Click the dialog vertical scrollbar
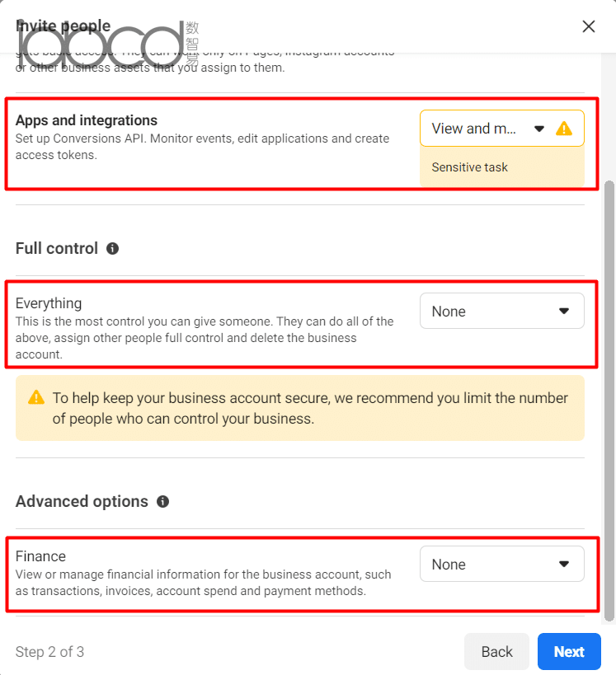Viewport: 616px width, 675px height. point(609,401)
